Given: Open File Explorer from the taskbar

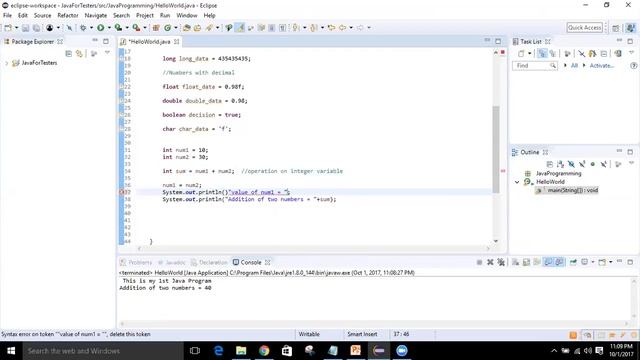Looking at the screenshot, I should point(241,351).
